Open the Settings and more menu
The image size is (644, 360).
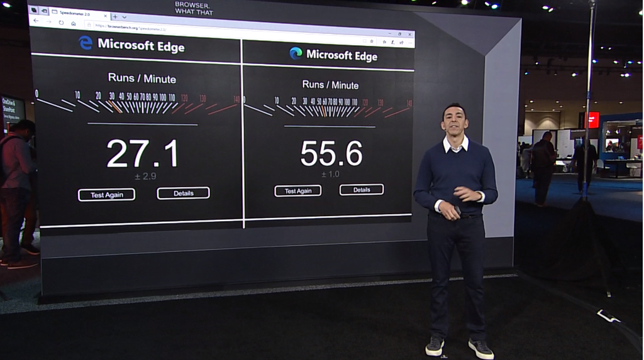click(410, 43)
